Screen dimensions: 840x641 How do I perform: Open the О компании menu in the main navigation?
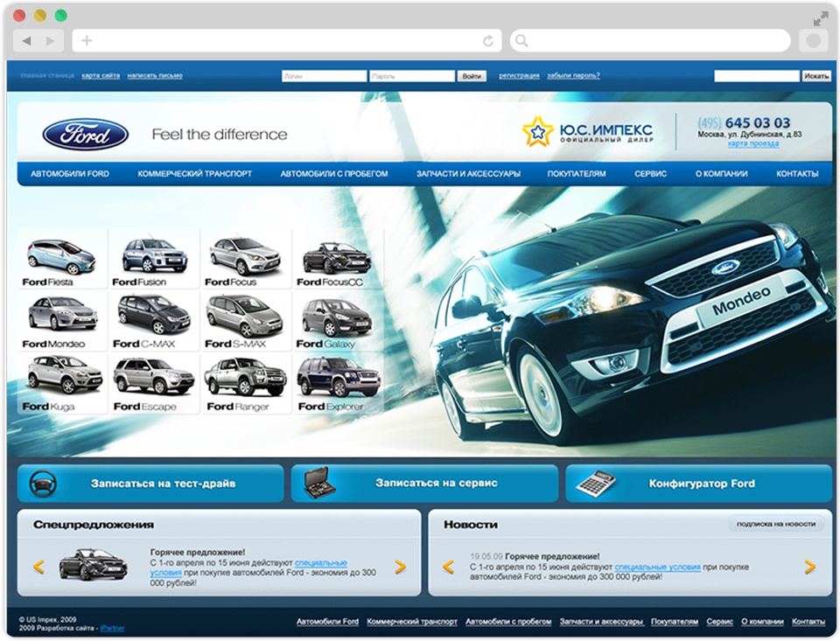[722, 173]
